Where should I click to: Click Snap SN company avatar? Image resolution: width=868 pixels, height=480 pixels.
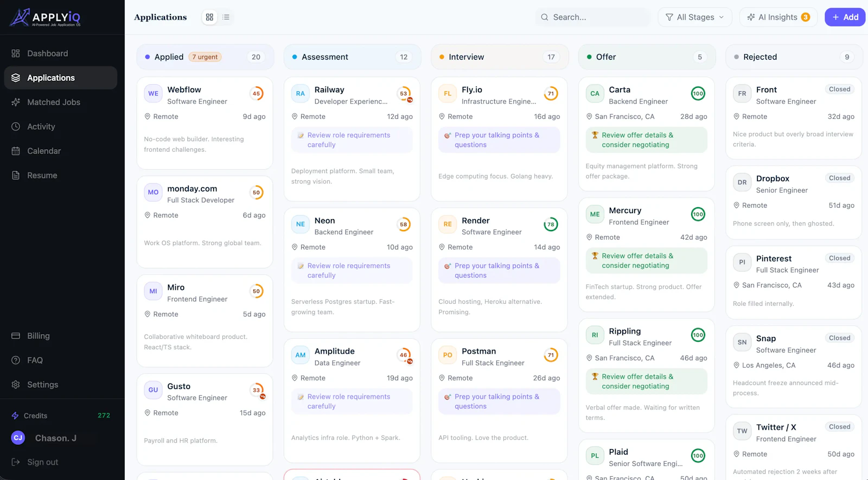(x=742, y=342)
